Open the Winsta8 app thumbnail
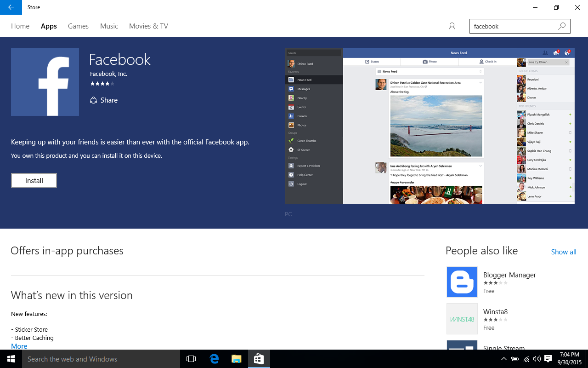The width and height of the screenshot is (588, 368). (x=462, y=319)
